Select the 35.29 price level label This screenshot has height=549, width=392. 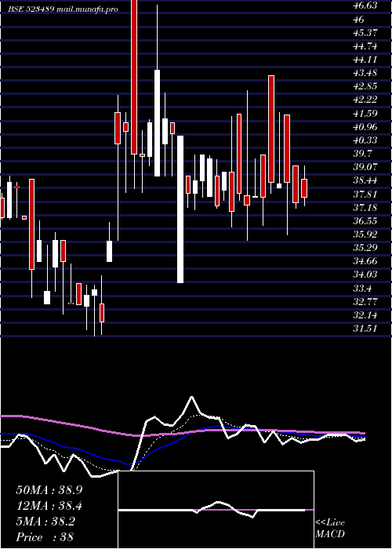coord(366,248)
